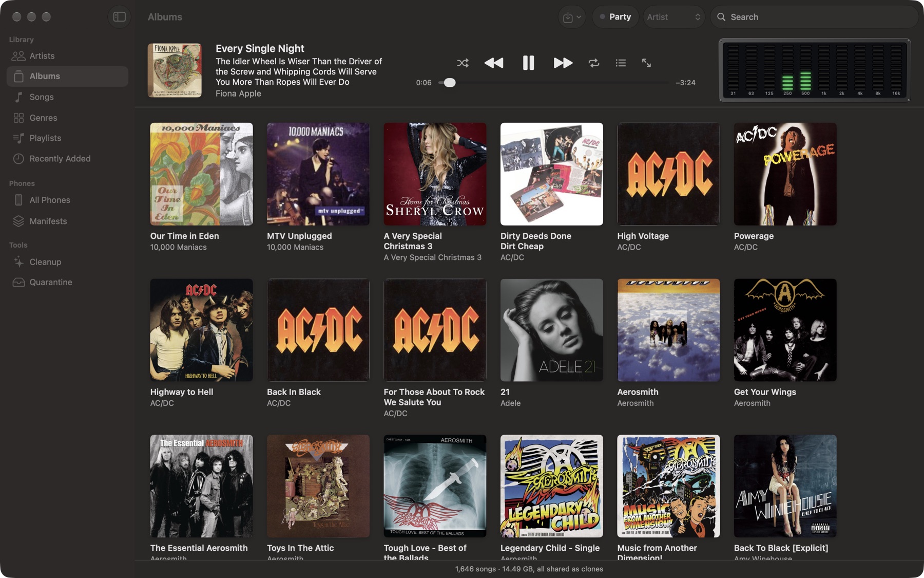Open the MTV Unplugged album cover
This screenshot has height=578, width=924.
[318, 174]
